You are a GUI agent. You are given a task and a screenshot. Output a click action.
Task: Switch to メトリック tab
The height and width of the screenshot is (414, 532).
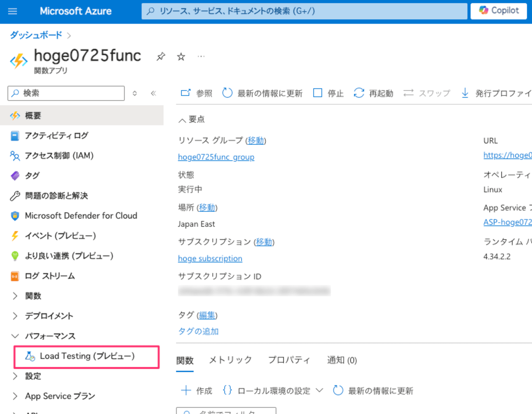(230, 360)
